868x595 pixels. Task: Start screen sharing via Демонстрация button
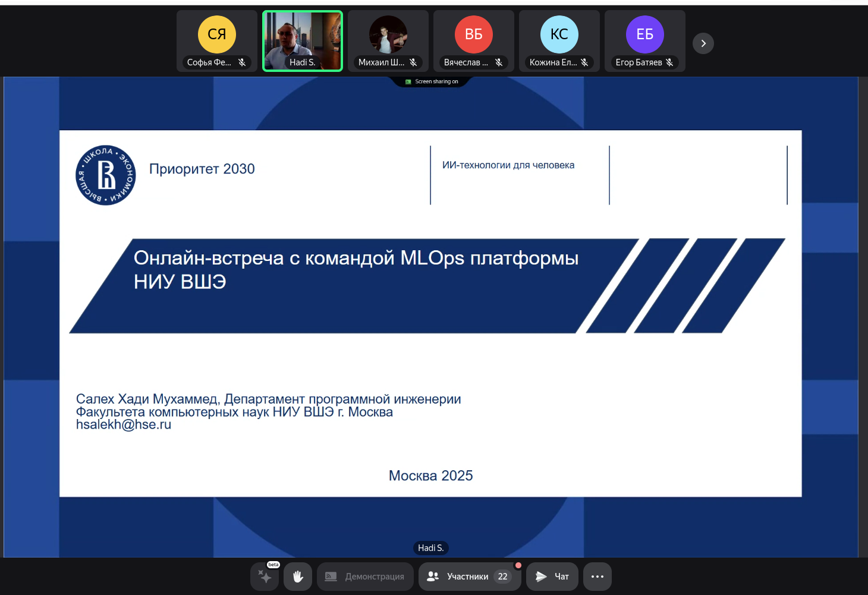click(x=365, y=577)
